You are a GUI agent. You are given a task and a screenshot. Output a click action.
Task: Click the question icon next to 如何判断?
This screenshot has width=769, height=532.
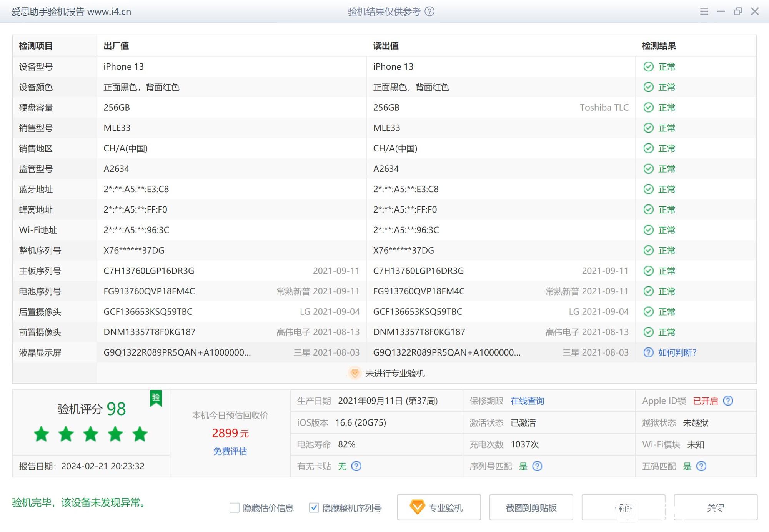pyautogui.click(x=648, y=352)
